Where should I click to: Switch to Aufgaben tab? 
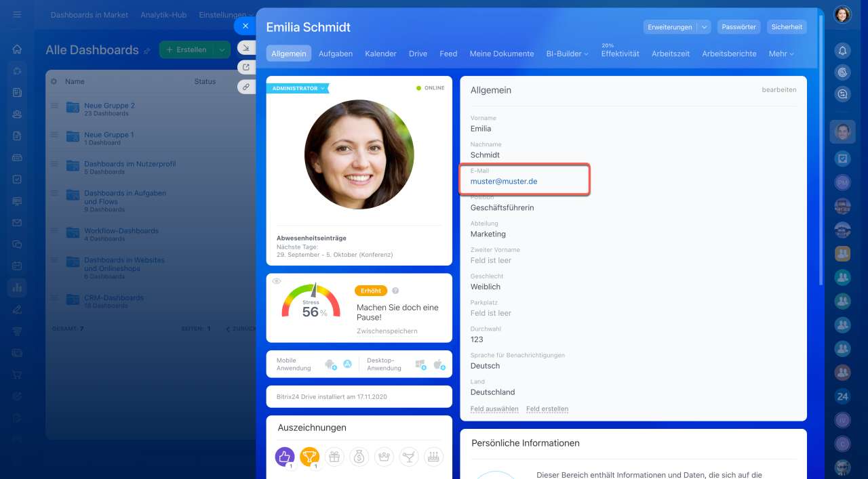(x=336, y=54)
